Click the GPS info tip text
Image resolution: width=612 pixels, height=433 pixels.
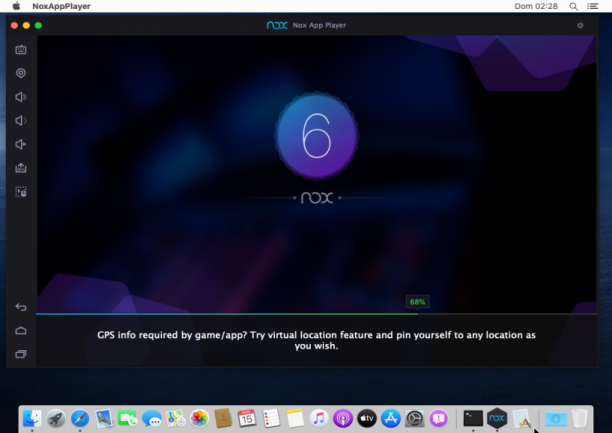[x=316, y=340]
